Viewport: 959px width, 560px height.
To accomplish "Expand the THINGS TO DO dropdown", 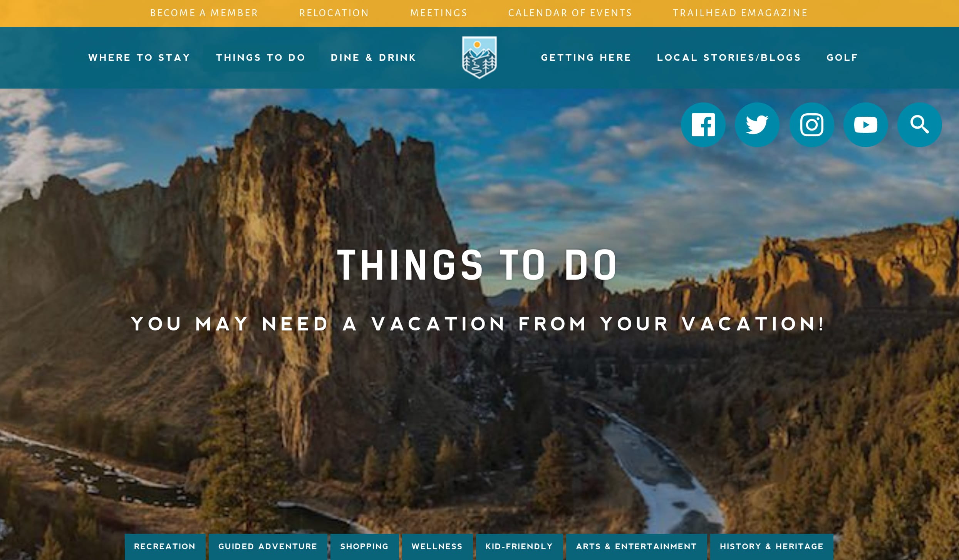I will point(261,57).
